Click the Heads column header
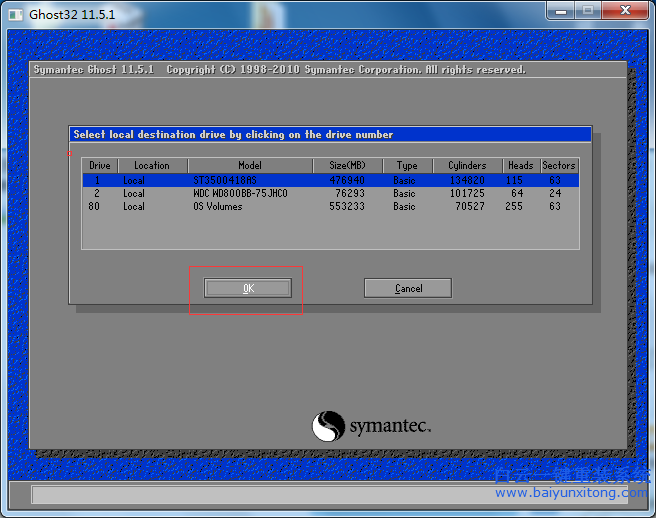This screenshot has height=518, width=656. coord(520,165)
